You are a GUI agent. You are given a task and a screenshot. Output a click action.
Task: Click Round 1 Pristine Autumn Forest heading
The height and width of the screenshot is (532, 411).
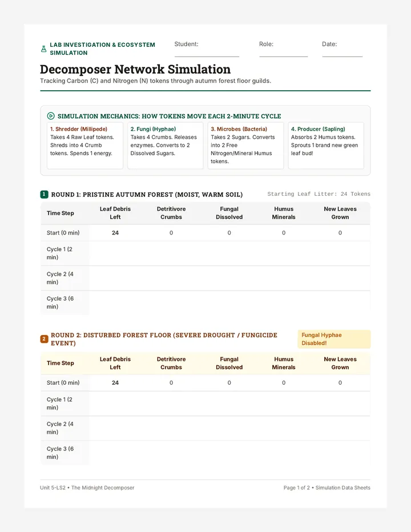click(147, 195)
